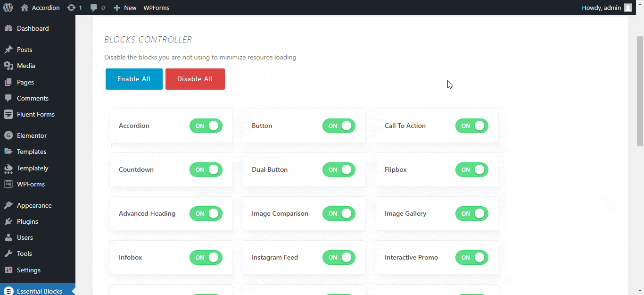
Task: Click the Pages sidebar icon
Action: click(8, 82)
